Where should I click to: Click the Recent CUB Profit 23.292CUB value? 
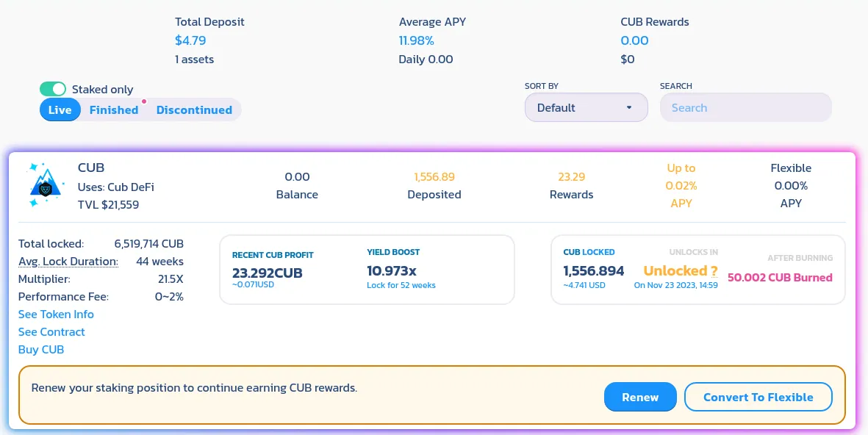(267, 273)
